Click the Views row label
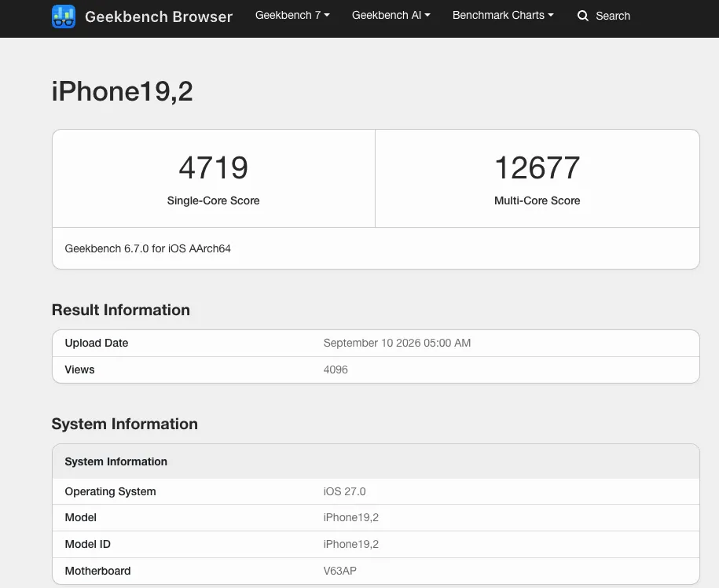 coord(80,369)
